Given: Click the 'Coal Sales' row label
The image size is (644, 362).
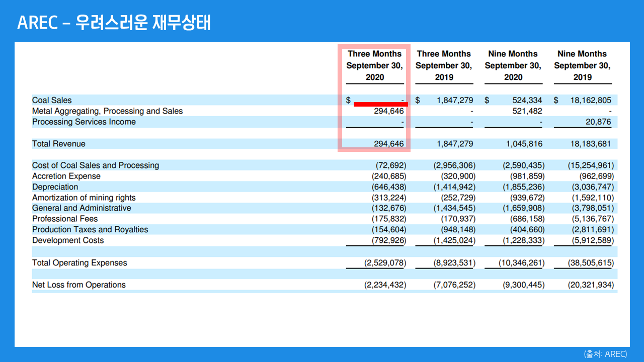Looking at the screenshot, I should 52,100.
